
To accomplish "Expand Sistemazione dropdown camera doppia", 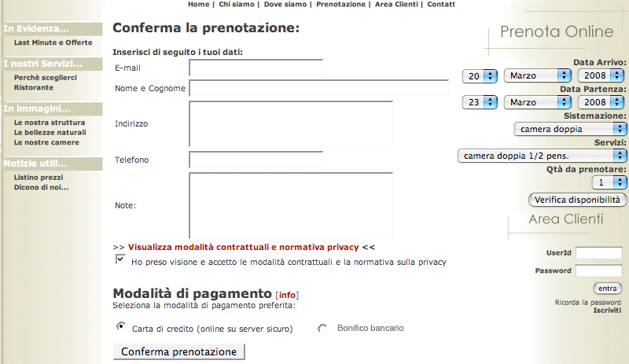I will [570, 128].
